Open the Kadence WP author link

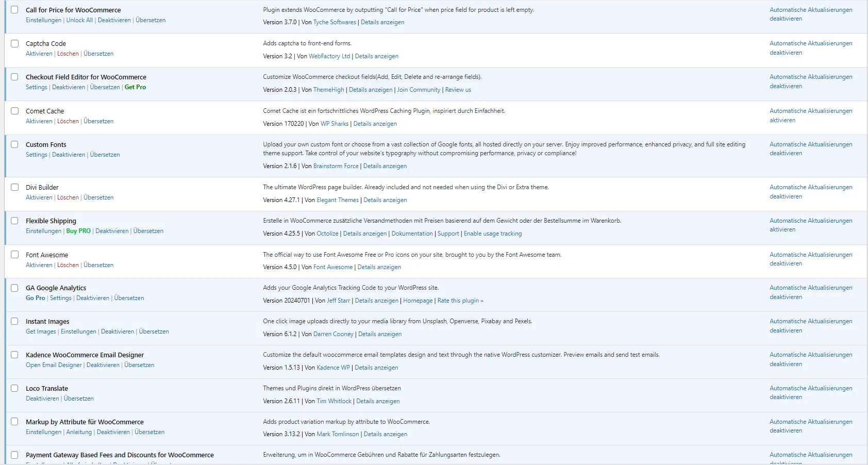tap(333, 368)
